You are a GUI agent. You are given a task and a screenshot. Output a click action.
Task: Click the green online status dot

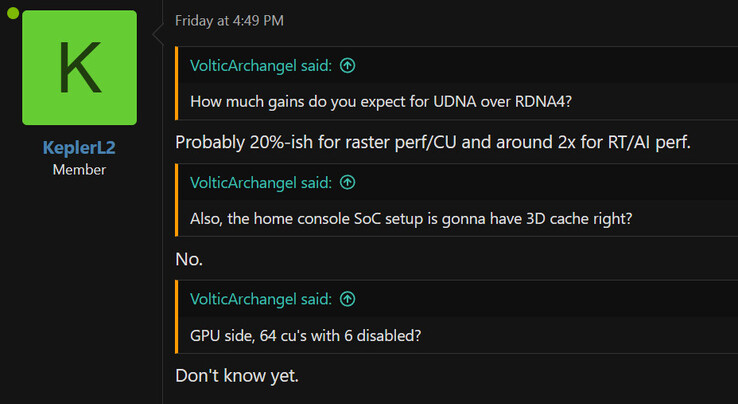(x=13, y=13)
